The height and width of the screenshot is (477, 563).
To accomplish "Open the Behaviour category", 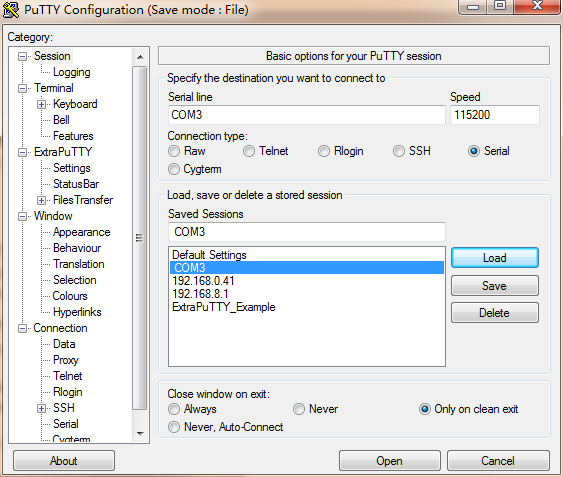I will click(77, 248).
